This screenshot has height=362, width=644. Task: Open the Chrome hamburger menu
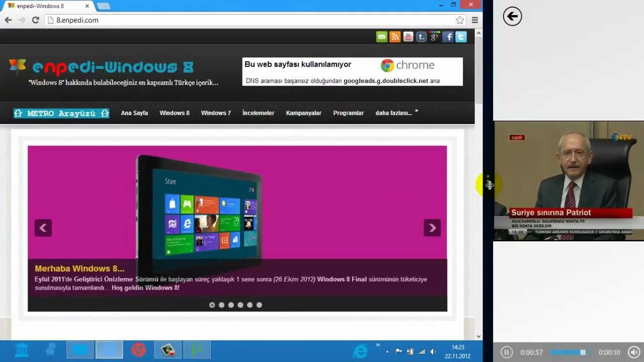point(475,20)
